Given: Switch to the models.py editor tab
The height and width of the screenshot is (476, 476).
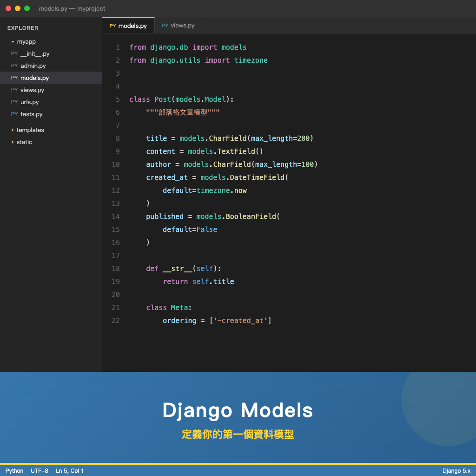Looking at the screenshot, I should 128,26.
